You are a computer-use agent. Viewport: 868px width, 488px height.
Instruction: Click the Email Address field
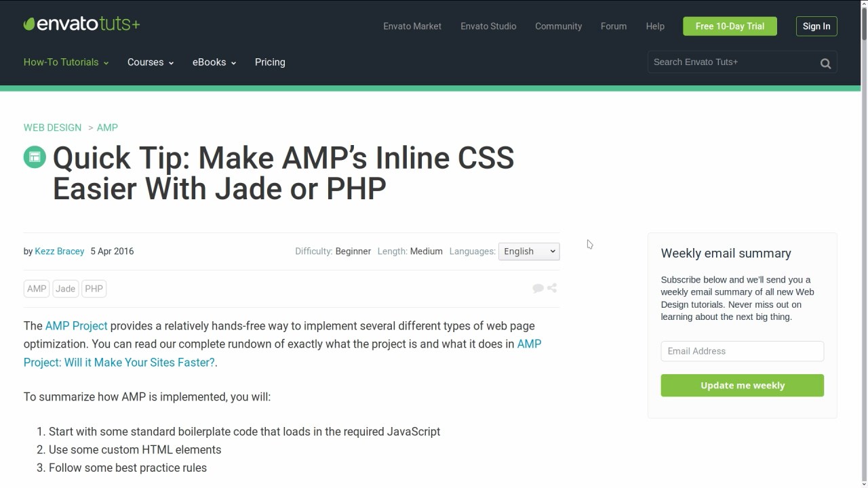click(742, 351)
